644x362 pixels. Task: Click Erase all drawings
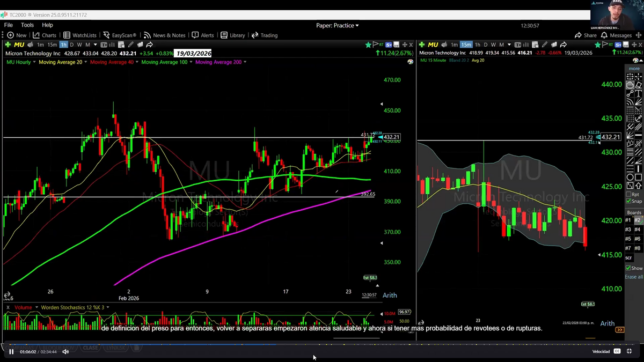[634, 277]
